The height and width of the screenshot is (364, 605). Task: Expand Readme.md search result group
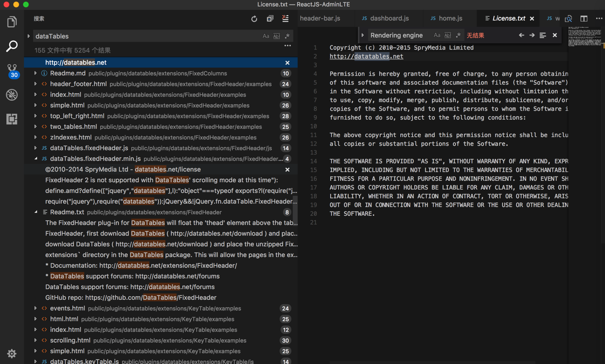tap(36, 73)
